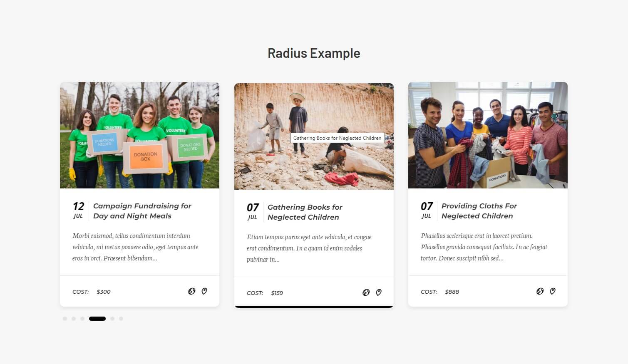Open the "Gathering Books for Neglected Children" title

pyautogui.click(x=305, y=212)
